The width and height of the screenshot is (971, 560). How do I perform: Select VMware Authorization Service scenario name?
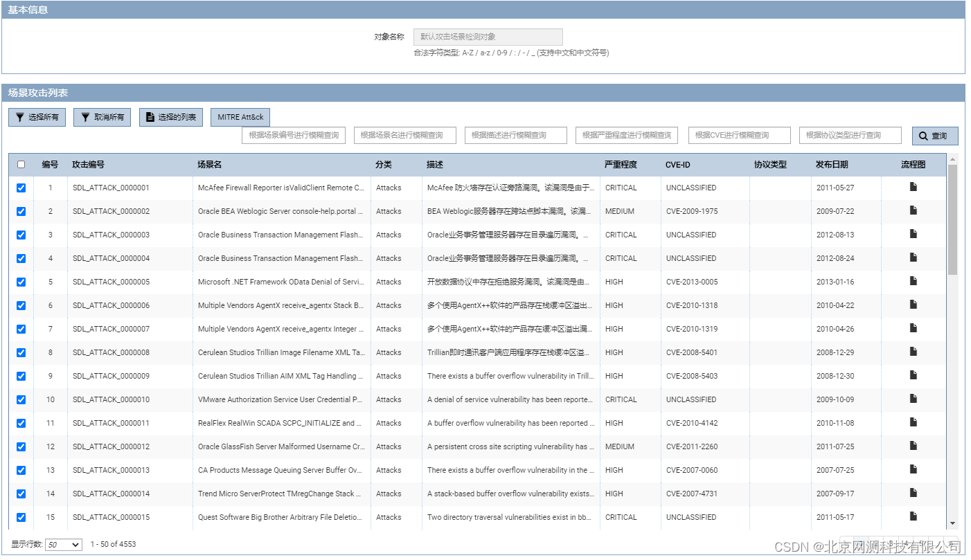280,399
